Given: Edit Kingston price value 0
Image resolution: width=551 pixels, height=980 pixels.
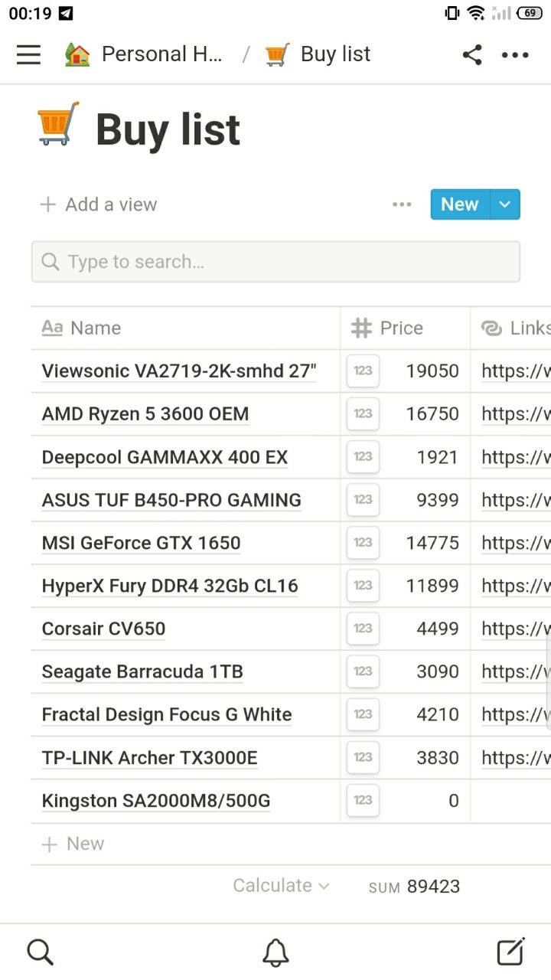Looking at the screenshot, I should point(454,800).
